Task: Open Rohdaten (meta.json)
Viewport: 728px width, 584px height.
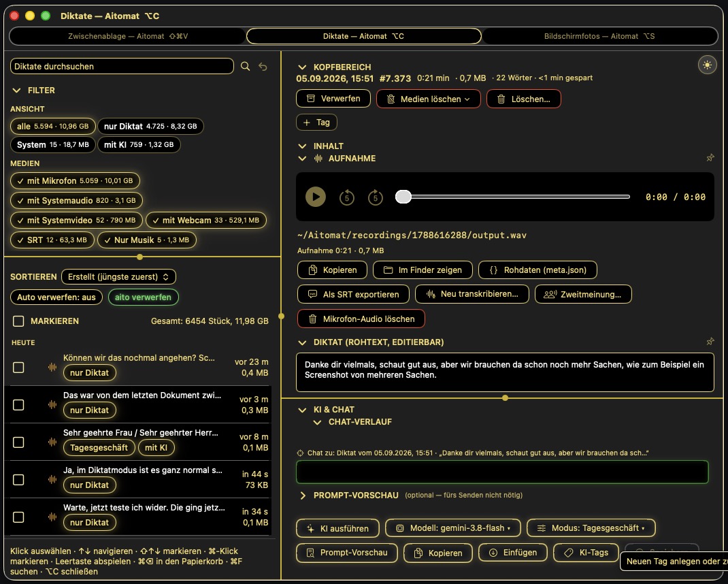Action: pos(537,270)
